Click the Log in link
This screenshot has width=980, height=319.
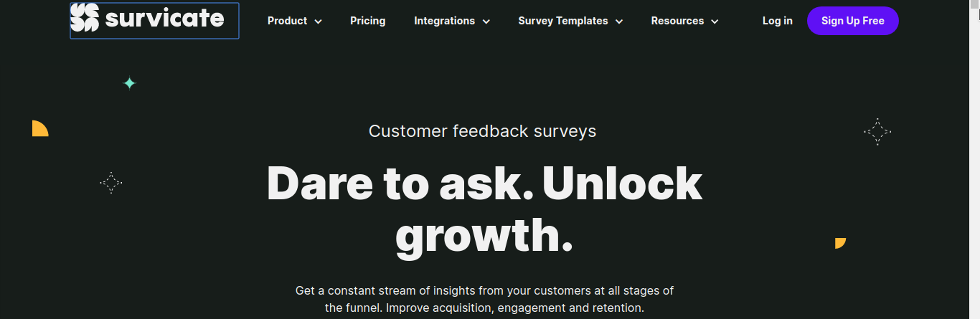[x=777, y=21]
